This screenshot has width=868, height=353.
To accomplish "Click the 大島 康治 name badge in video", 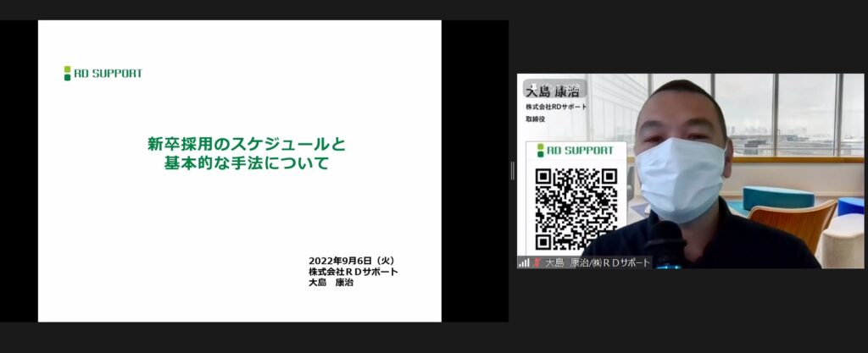I will [x=554, y=90].
